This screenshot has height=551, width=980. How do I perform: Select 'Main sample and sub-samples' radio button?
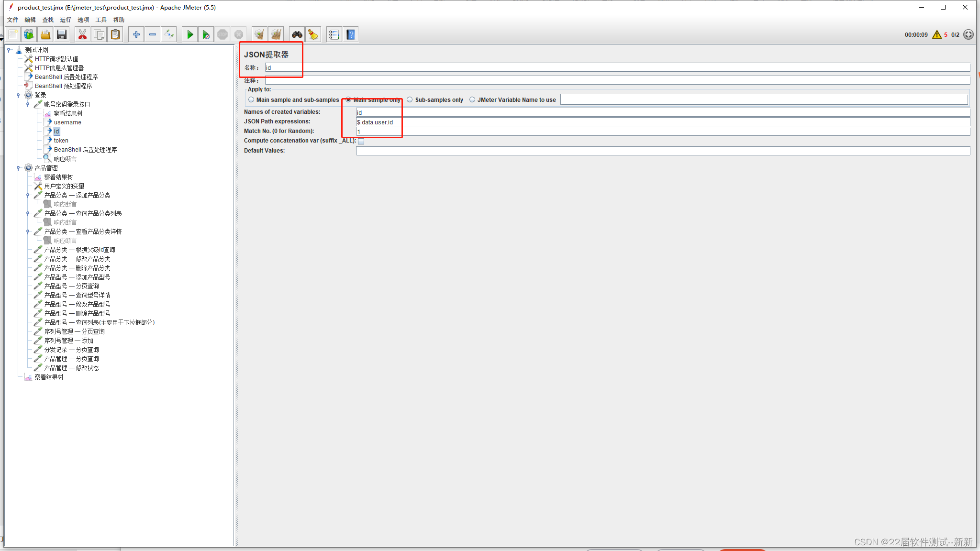coord(251,100)
